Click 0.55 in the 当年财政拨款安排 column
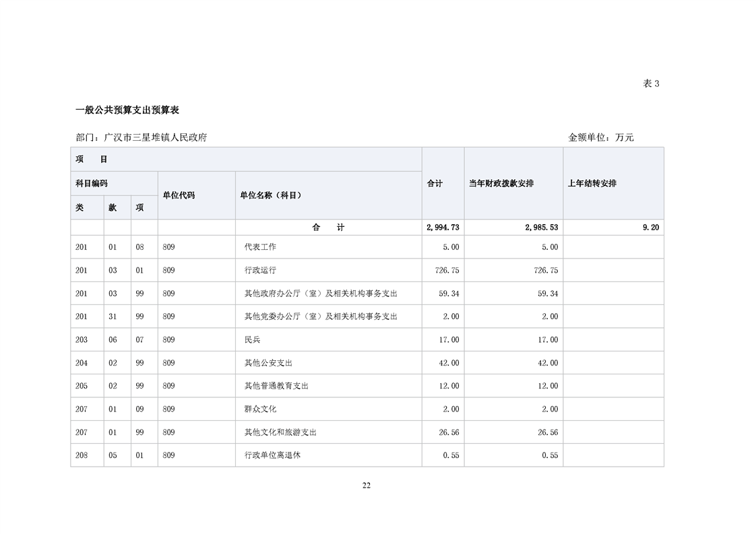The image size is (756, 534). (550, 455)
